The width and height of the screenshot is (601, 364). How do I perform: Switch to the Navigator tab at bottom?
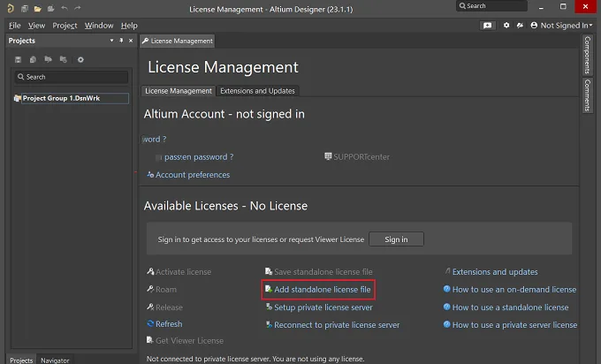point(55,360)
